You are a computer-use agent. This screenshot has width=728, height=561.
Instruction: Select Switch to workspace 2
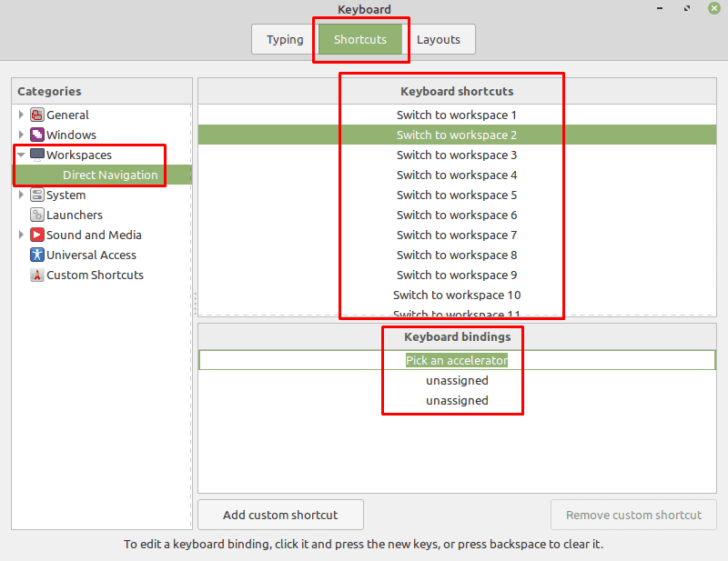coord(457,135)
